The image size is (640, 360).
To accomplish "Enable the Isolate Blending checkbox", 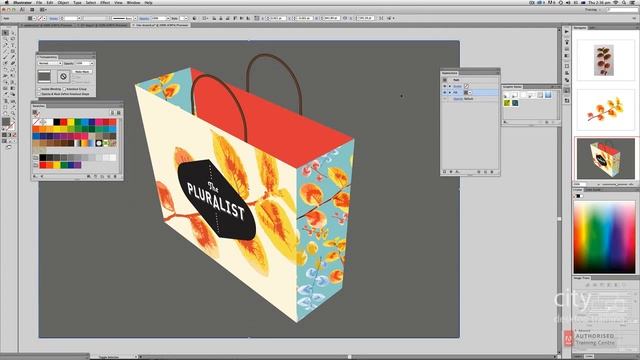I will pyautogui.click(x=39, y=89).
